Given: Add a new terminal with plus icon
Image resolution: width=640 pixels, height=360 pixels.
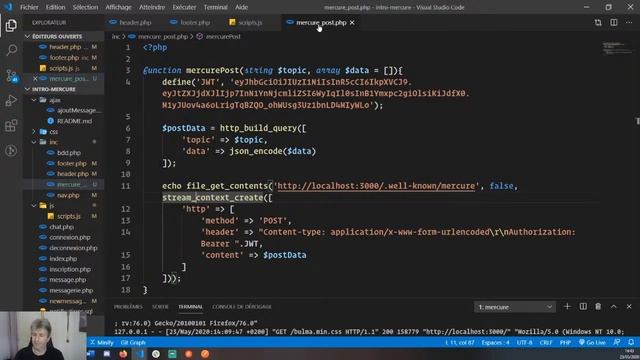Looking at the screenshot, I should point(567,307).
